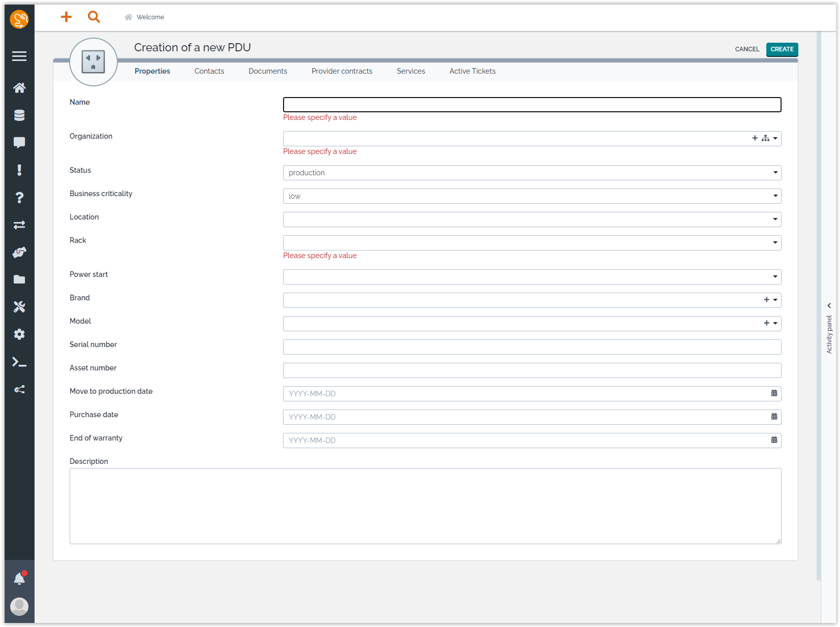The image size is (840, 627).
Task: Open calendar picker for Purchase date
Action: (x=774, y=417)
